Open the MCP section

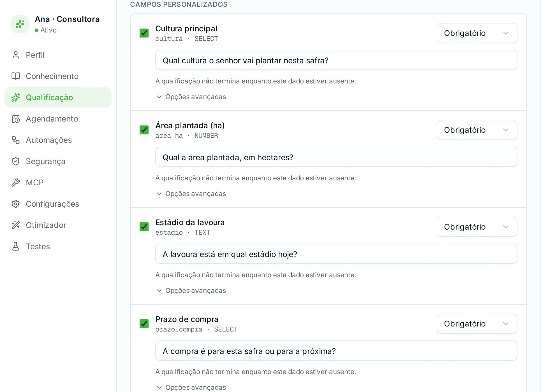[58, 183]
